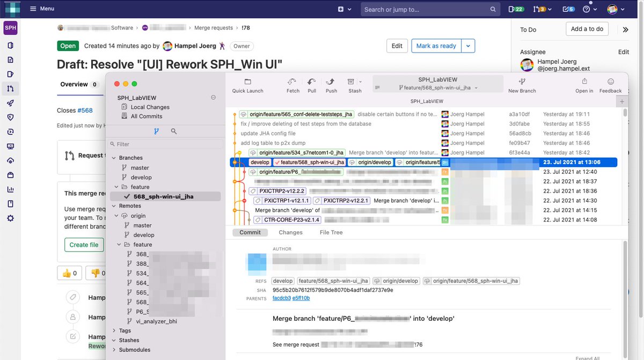This screenshot has width=644, height=360.
Task: Select local master branch
Action: [x=140, y=167]
